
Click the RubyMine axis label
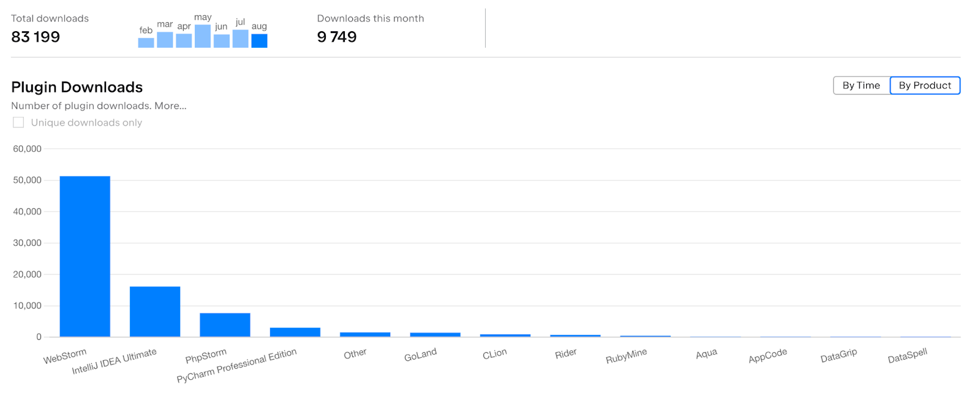point(626,356)
